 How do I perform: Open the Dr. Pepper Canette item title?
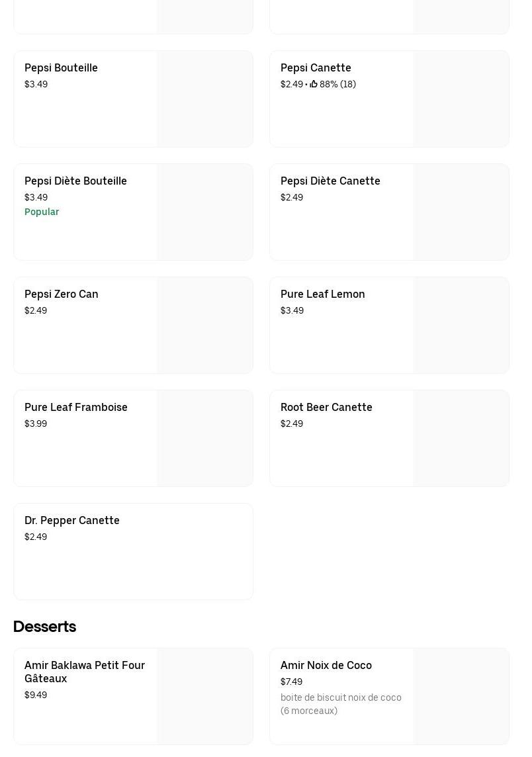pos(71,521)
